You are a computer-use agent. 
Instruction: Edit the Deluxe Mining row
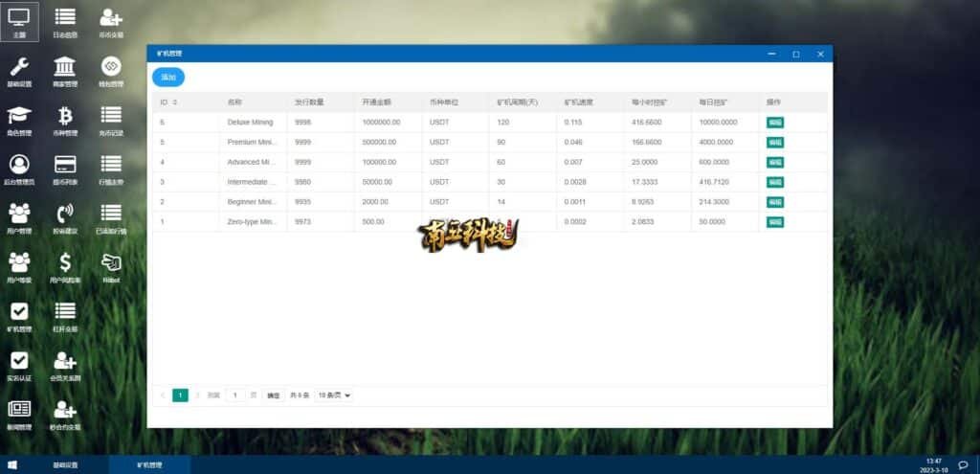click(774, 123)
